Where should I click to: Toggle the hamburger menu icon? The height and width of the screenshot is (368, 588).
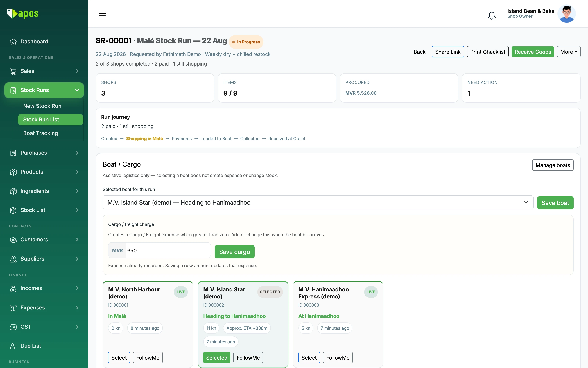coord(102,13)
